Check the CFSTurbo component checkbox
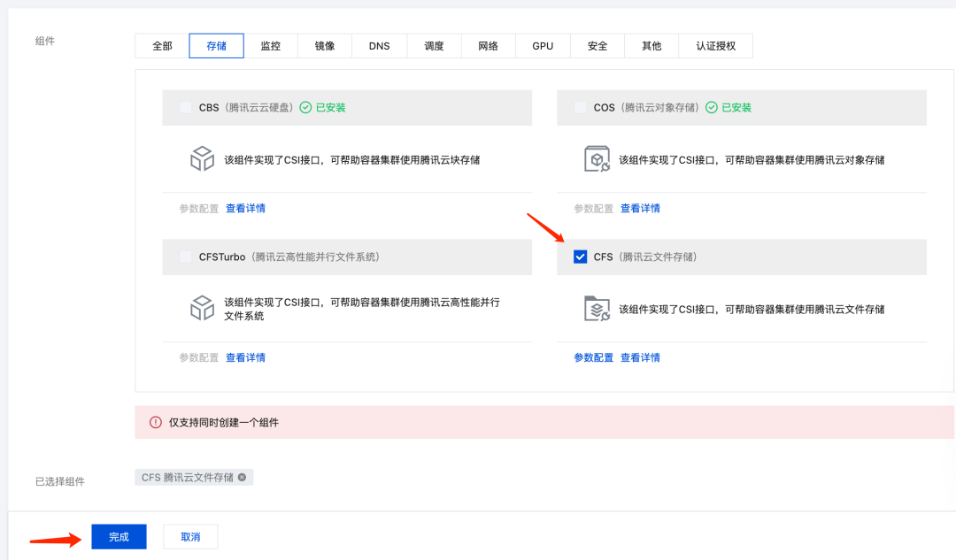This screenshot has width=956, height=560. pyautogui.click(x=185, y=257)
